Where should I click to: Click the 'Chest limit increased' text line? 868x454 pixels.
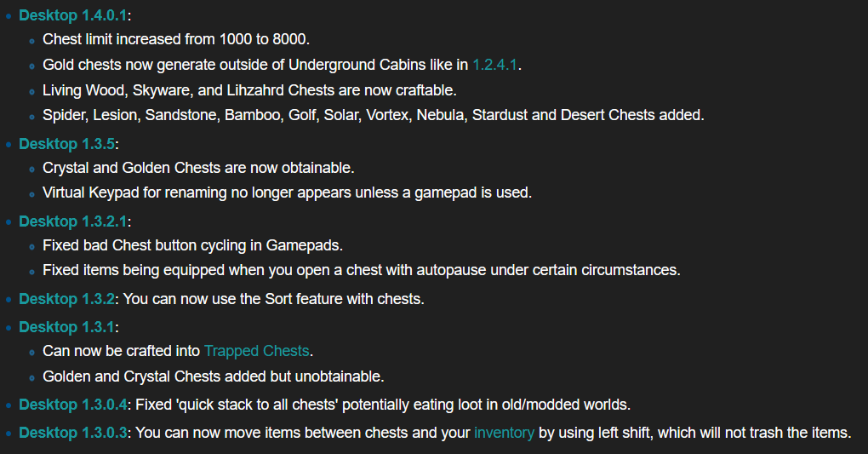pyautogui.click(x=176, y=39)
